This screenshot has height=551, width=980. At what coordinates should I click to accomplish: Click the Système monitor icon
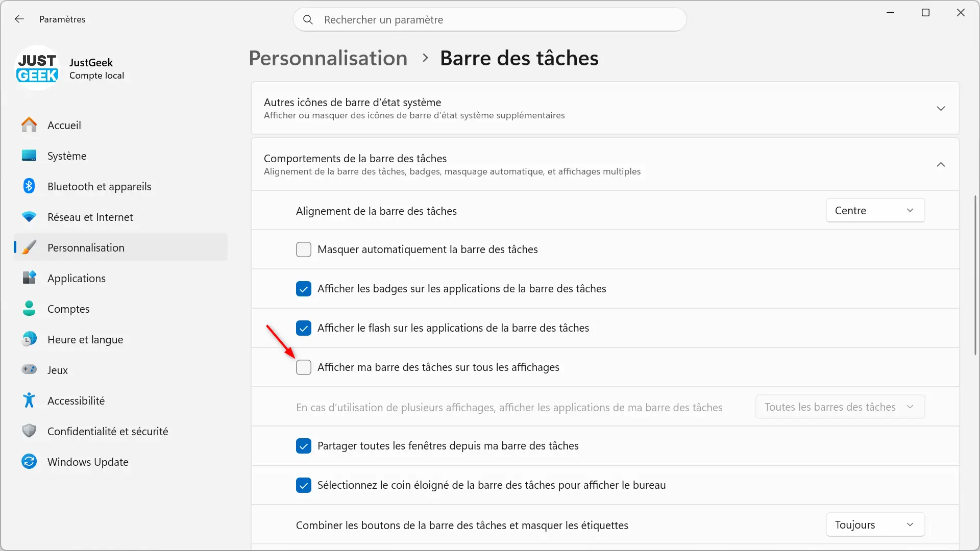point(29,156)
